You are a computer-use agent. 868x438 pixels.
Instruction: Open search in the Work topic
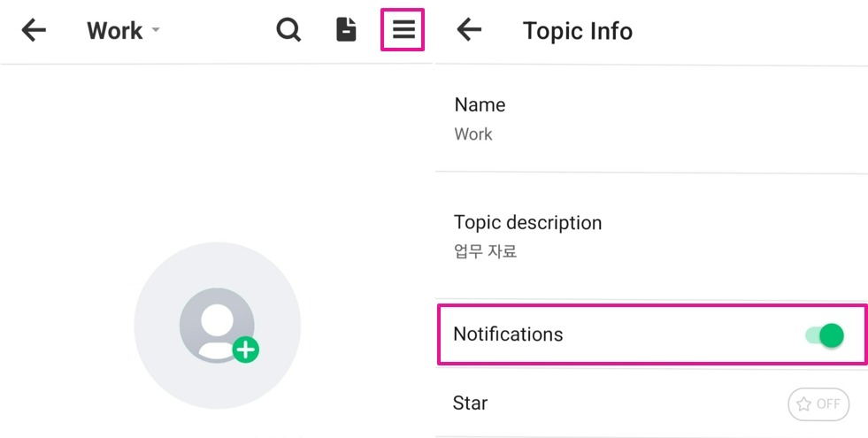288,30
